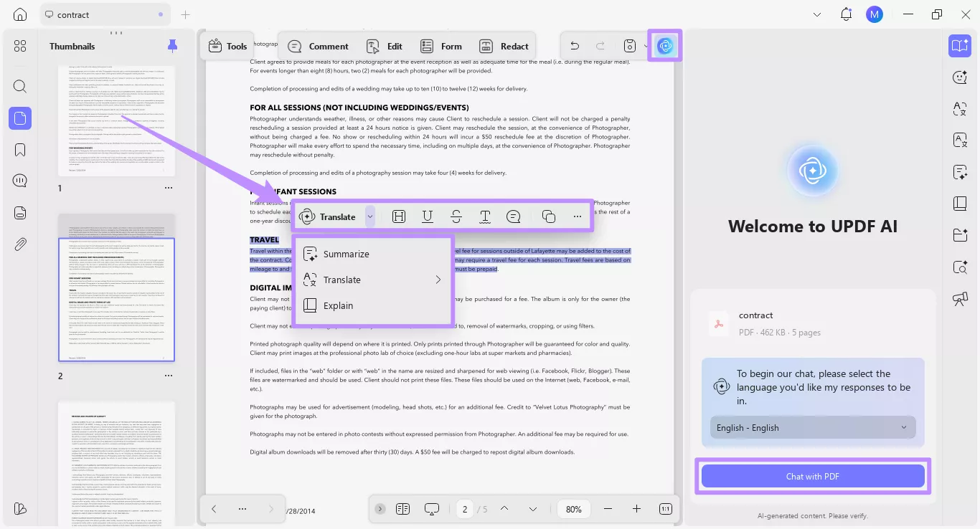Zoom in with the plus button
The height and width of the screenshot is (529, 980).
tap(636, 509)
